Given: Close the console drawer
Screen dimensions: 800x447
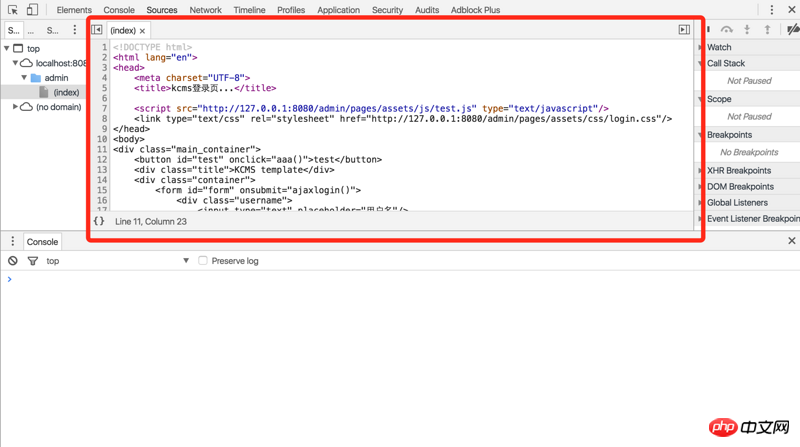Looking at the screenshot, I should 791,240.
